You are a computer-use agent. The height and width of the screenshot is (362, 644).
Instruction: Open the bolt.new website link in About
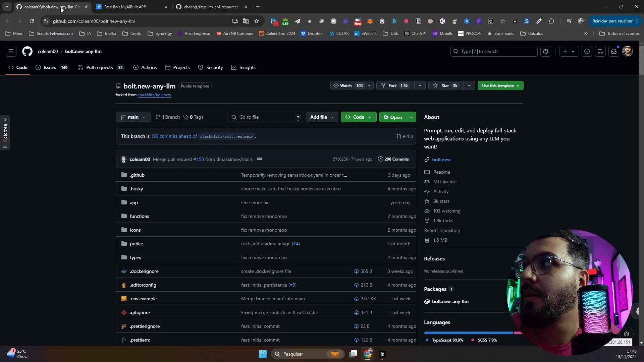click(x=441, y=160)
